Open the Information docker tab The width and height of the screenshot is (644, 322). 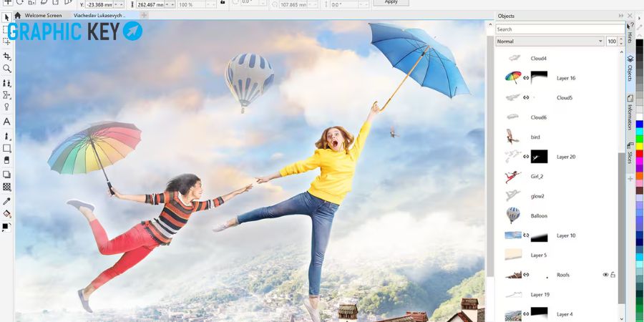click(x=630, y=112)
